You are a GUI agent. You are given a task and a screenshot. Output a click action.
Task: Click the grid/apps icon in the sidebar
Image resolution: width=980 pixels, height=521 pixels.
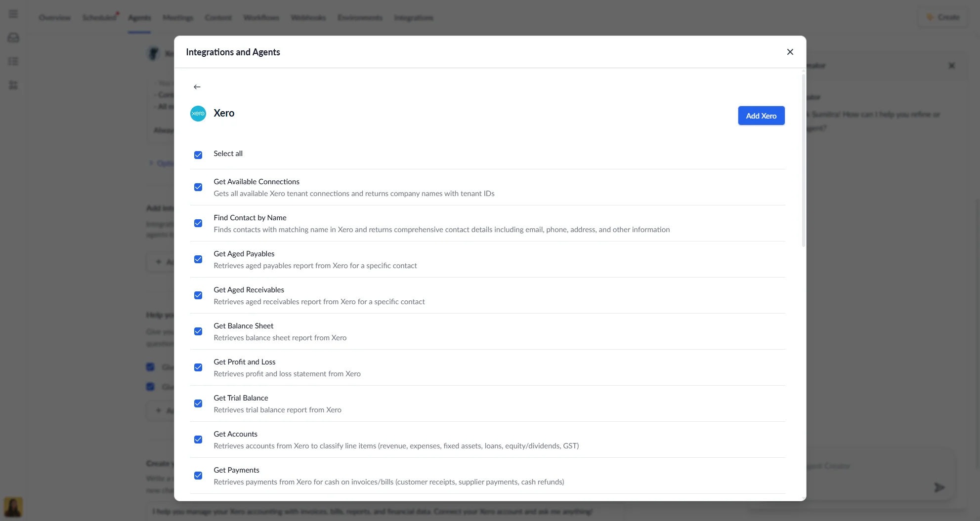[x=13, y=85]
